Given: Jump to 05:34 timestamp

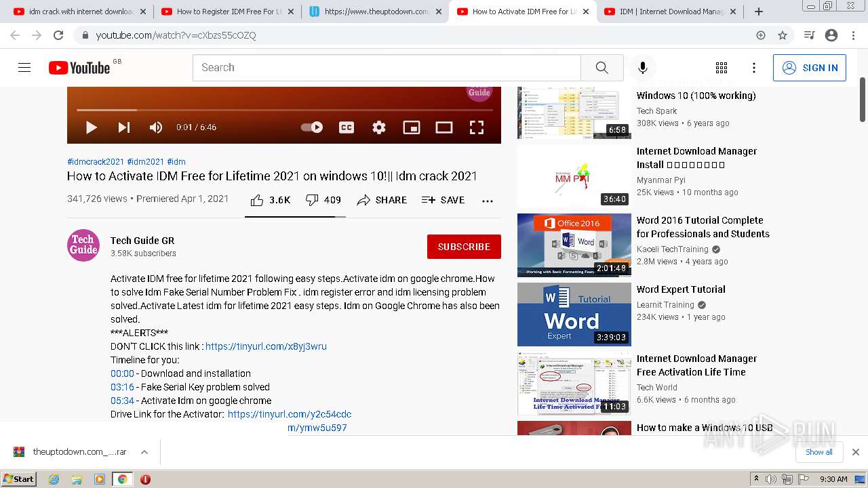Looking at the screenshot, I should pyautogui.click(x=123, y=401).
